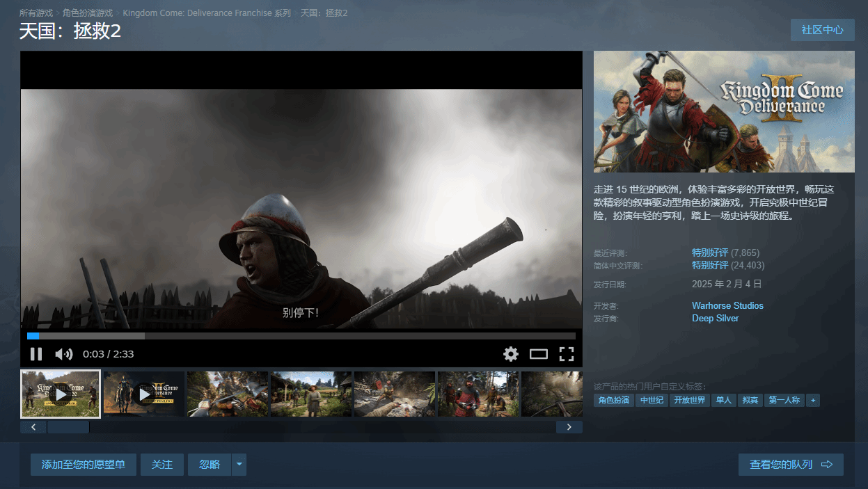Open the 社区中心 community hub
Image resolution: width=868 pixels, height=489 pixels.
(822, 30)
